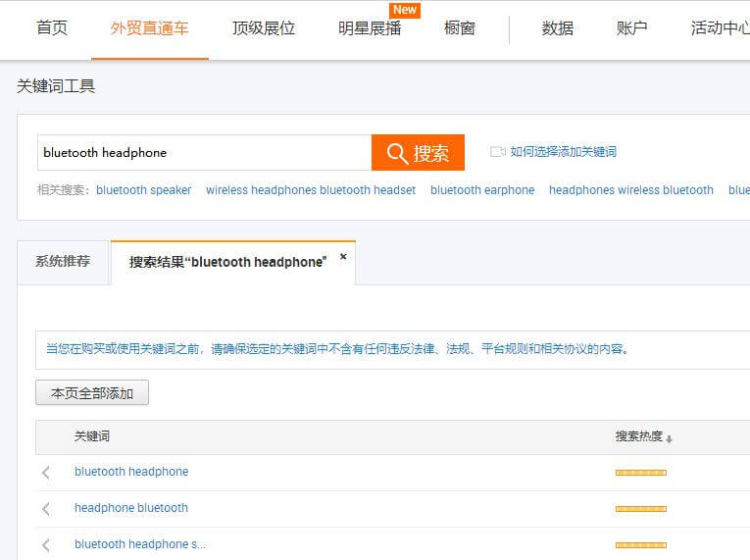This screenshot has height=560, width=750.
Task: Open the 橱窗 menu item
Action: point(460,28)
